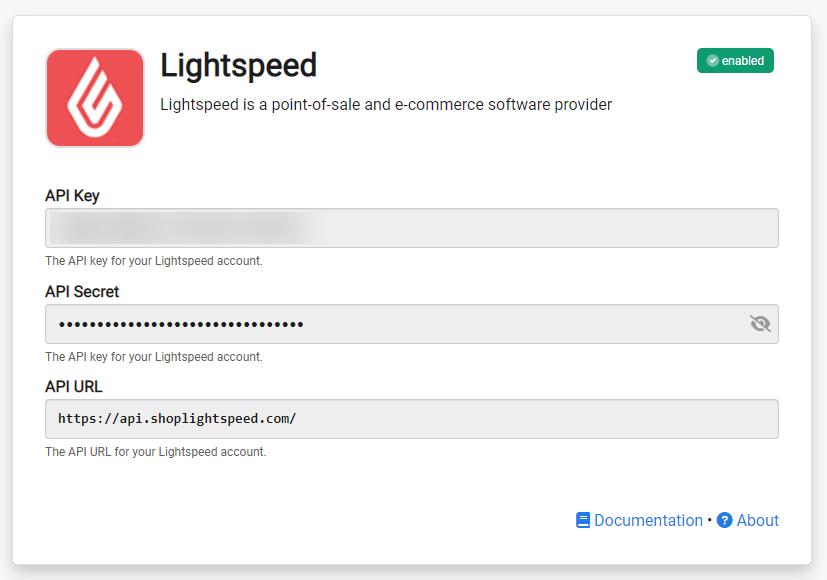The width and height of the screenshot is (827, 580).
Task: Click the red Lightspeed flame logo
Action: [95, 98]
